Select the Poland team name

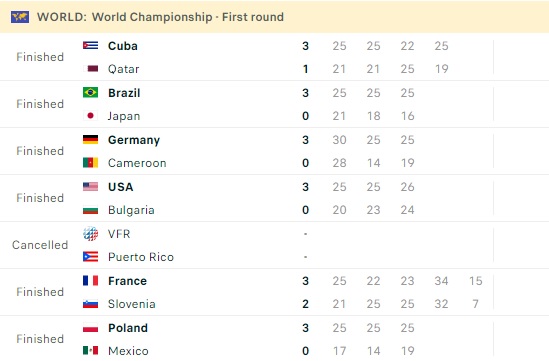[128, 328]
